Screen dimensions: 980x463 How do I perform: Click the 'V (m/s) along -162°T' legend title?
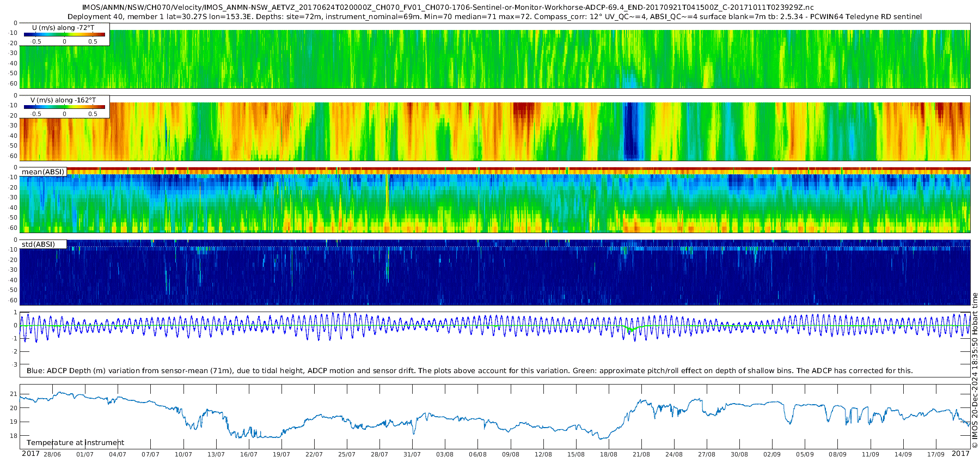[63, 100]
